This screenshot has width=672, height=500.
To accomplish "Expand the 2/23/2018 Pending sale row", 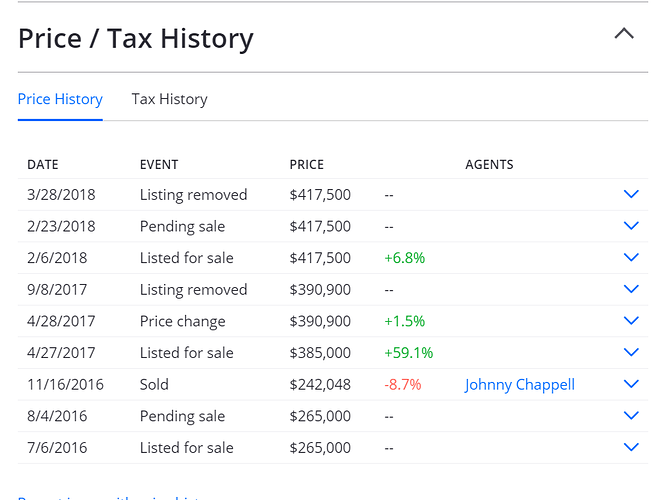I will [631, 226].
